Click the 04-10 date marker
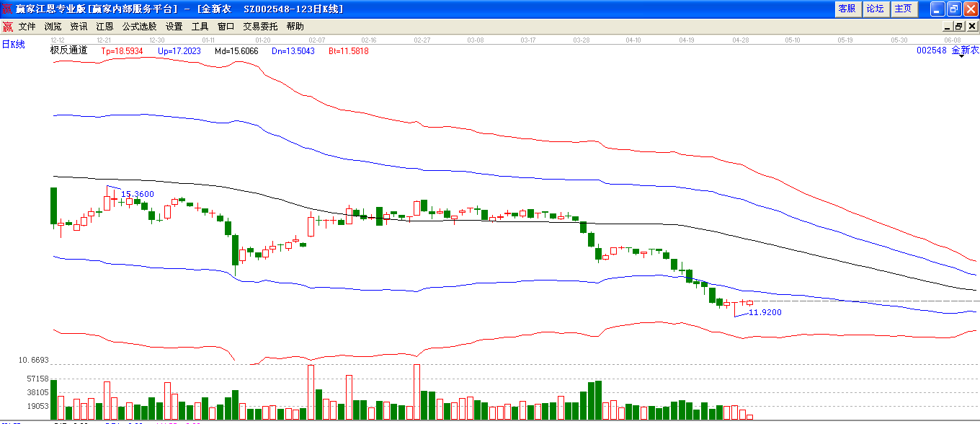 pos(633,40)
